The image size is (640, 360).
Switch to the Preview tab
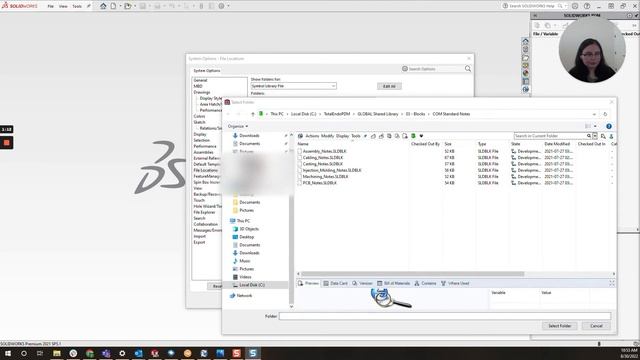point(308,283)
